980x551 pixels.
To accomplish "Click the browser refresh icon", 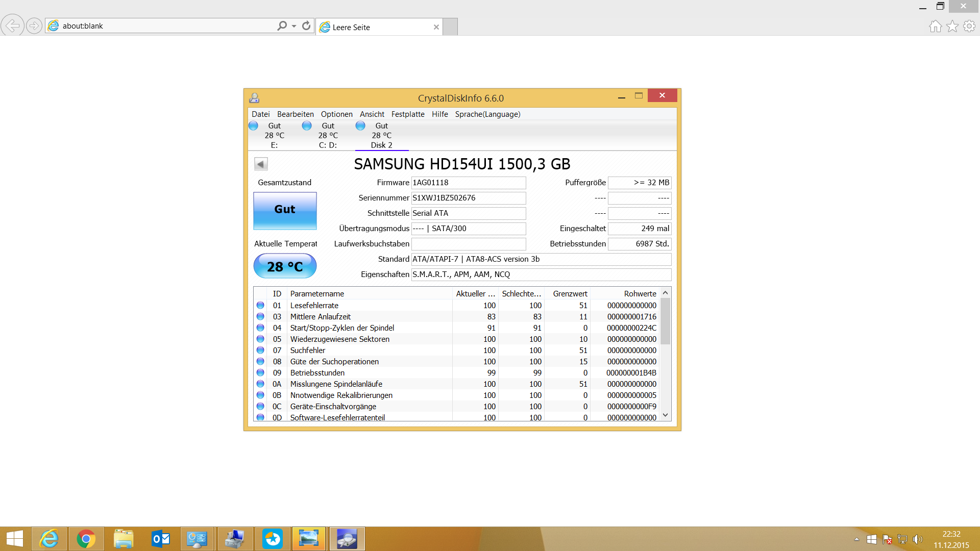I will [306, 26].
